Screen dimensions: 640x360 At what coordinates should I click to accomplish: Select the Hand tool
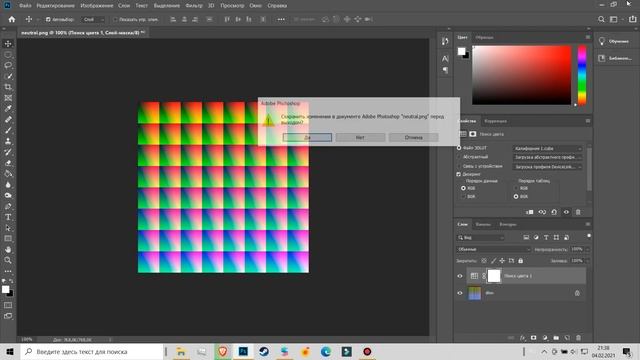coord(8,249)
